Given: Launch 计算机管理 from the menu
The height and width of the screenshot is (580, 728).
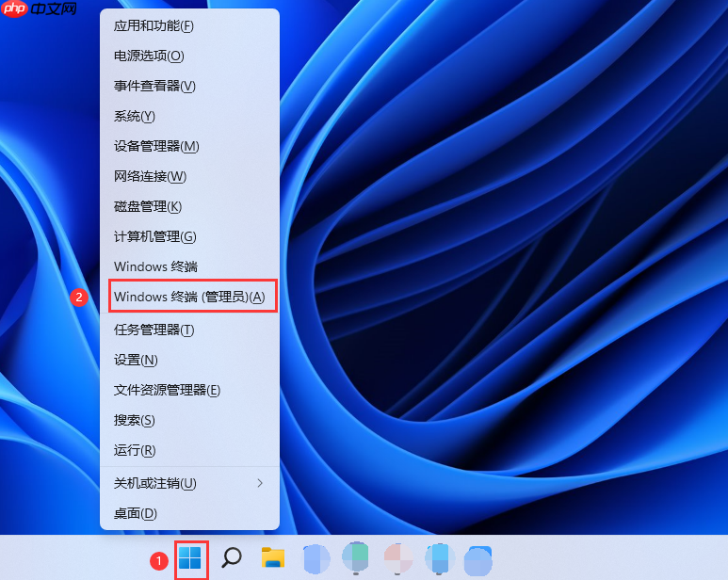Looking at the screenshot, I should pos(155,236).
